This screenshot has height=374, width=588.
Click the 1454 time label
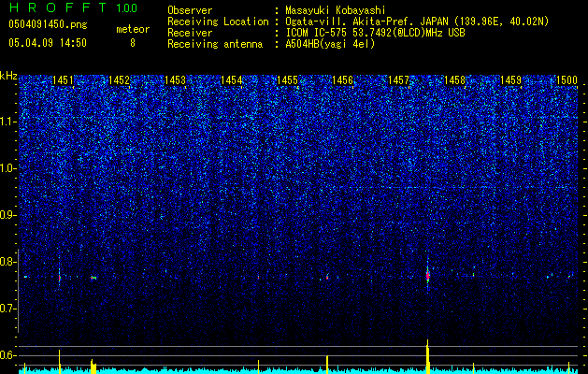232,79
